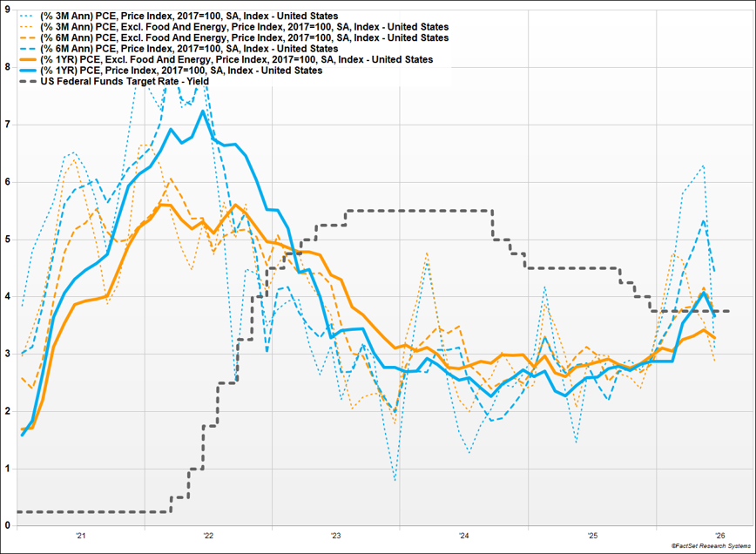Click the y-axis value 9
Viewport: 756px width, 554px height.
7,10
